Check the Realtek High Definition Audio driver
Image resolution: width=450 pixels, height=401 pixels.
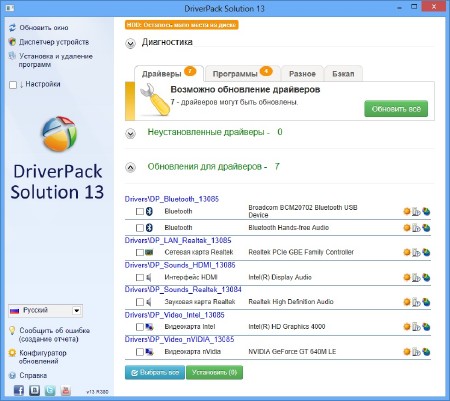140,302
